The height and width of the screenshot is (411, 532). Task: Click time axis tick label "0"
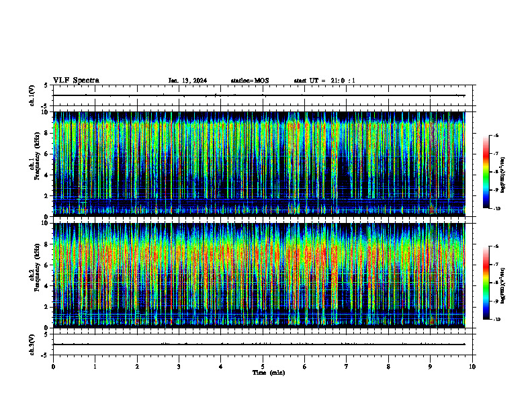point(53,367)
